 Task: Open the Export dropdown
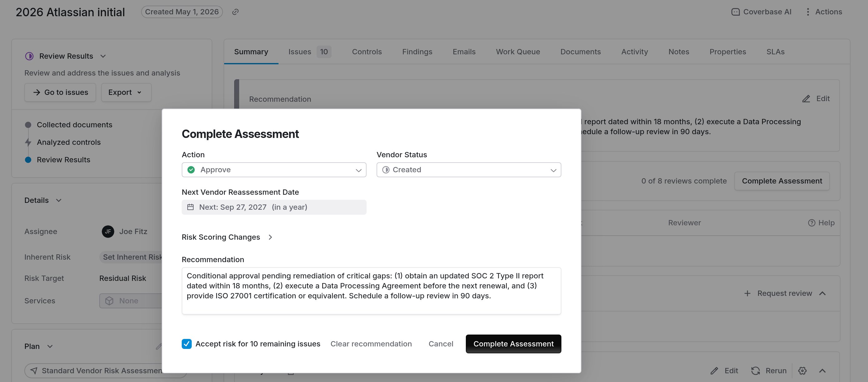tap(126, 92)
